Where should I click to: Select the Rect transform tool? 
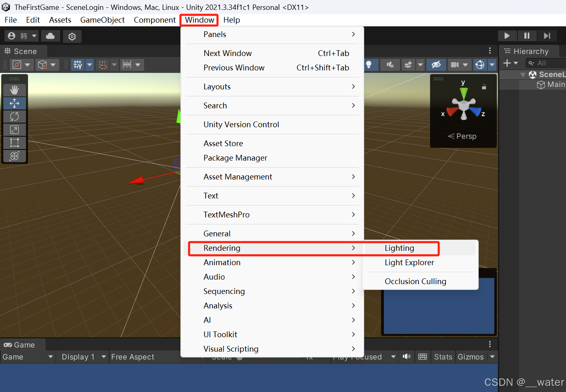click(x=14, y=142)
